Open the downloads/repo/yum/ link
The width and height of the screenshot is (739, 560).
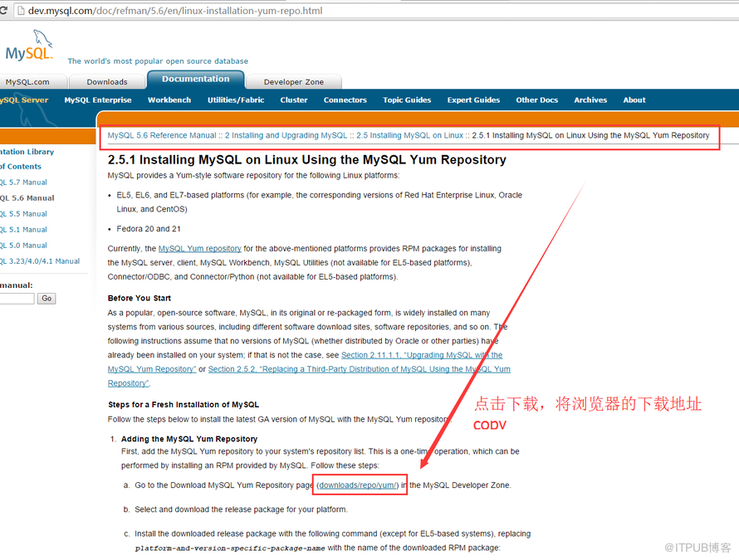click(359, 485)
